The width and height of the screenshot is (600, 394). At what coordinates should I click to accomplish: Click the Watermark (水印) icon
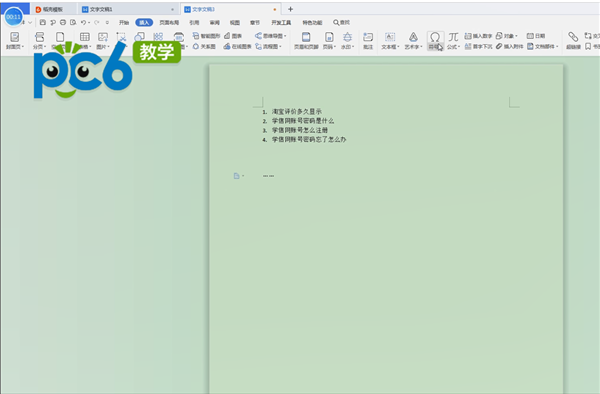347,40
